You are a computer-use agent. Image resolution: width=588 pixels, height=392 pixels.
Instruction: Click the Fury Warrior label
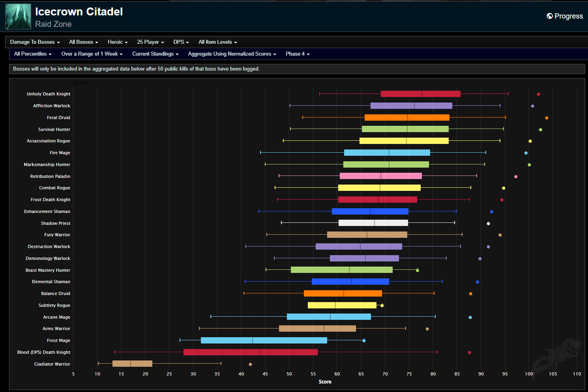(57, 235)
